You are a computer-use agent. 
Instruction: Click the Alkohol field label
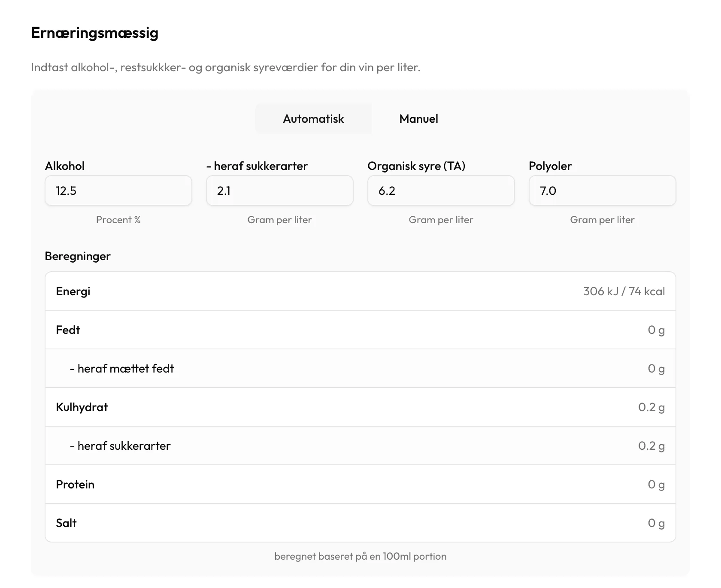pos(65,166)
